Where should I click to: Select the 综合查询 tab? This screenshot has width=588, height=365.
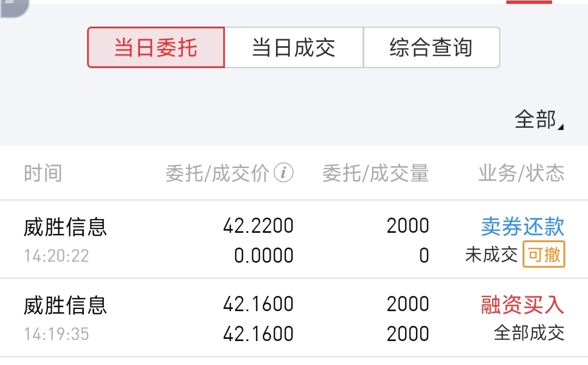[431, 48]
